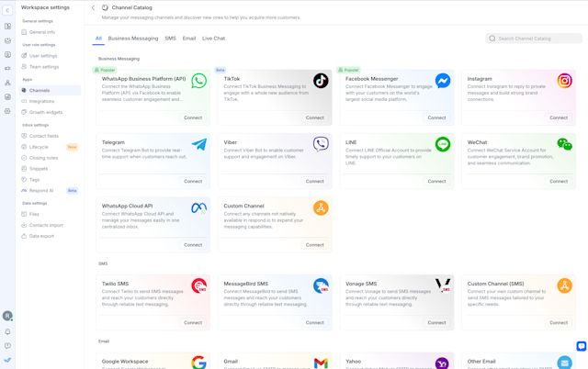The image size is (588, 369).
Task: Click the Gmail logo icon
Action: pos(321,363)
